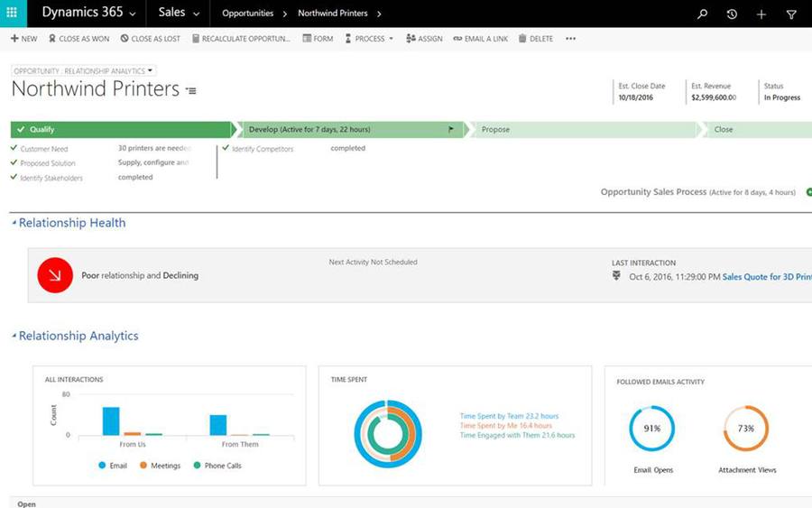This screenshot has height=508, width=812.
Task: Toggle the Identify Stakeholders checkmark
Action: [x=14, y=177]
